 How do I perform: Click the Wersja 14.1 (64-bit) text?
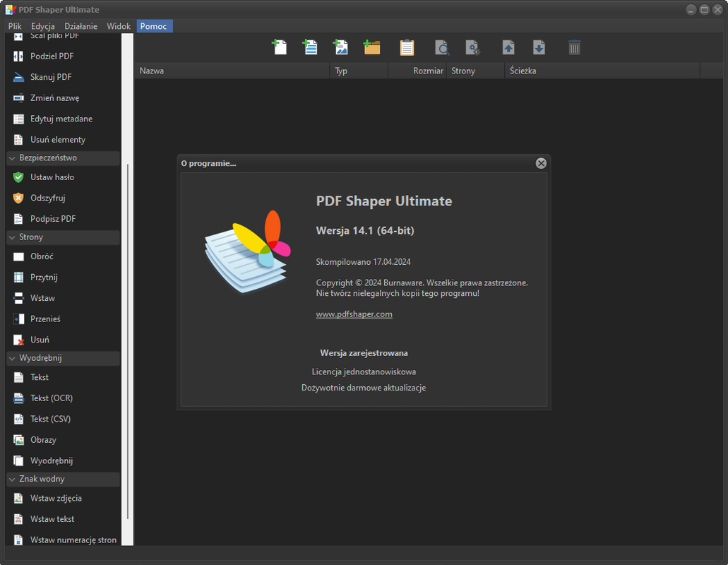point(365,231)
